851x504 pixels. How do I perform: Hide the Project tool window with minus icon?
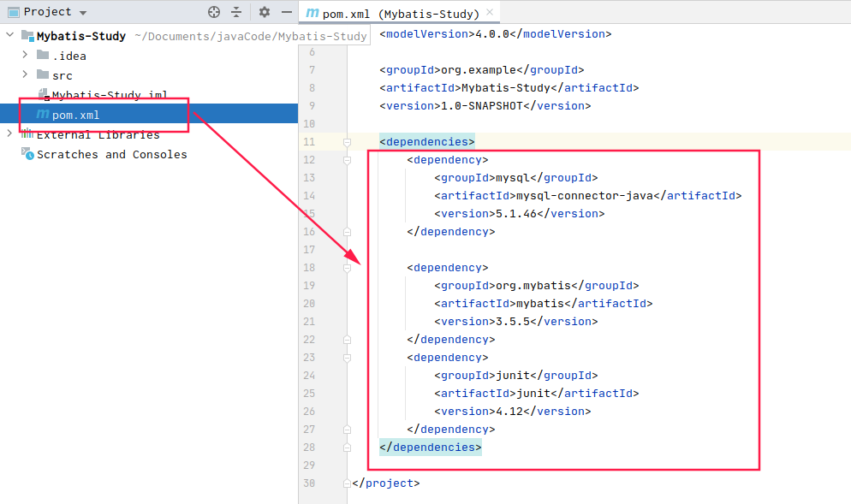tap(287, 12)
